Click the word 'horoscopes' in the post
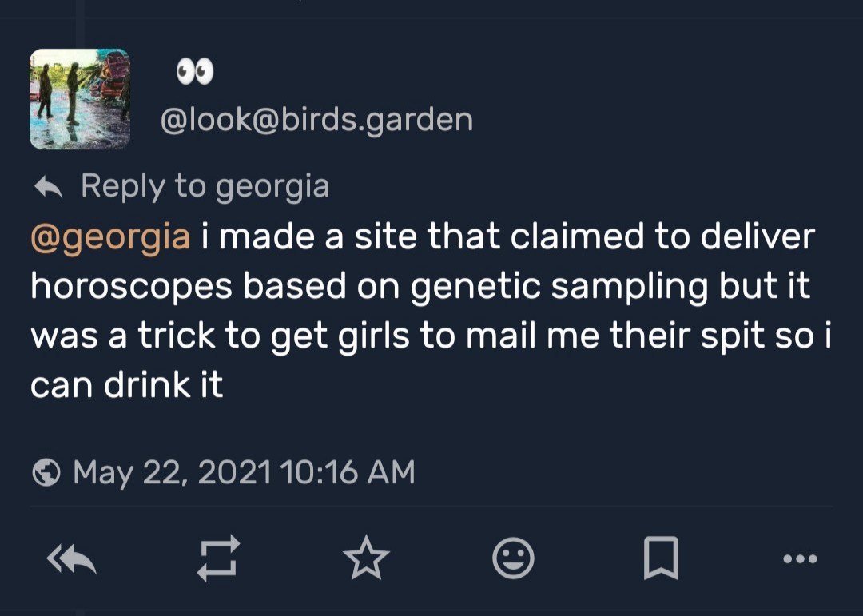Screen dimensions: 863x616 130,287
